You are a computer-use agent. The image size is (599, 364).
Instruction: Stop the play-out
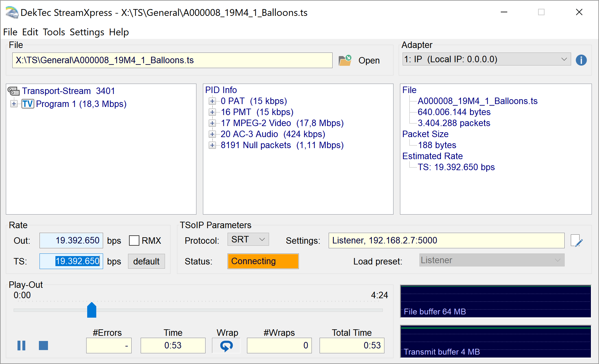point(43,346)
